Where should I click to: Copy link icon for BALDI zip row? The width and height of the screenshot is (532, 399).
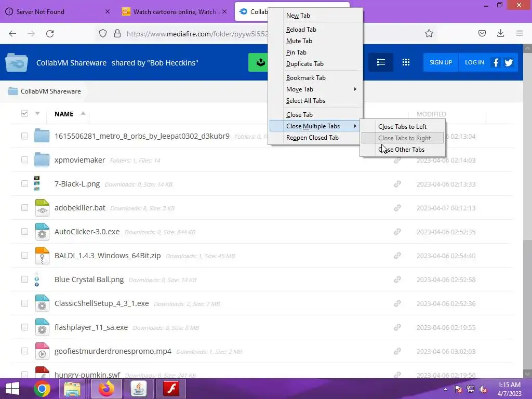point(397,256)
